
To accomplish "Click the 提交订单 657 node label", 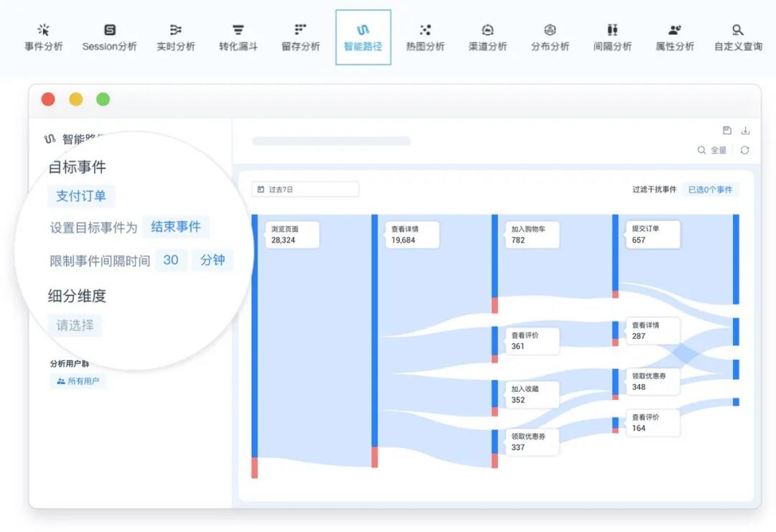I will [653, 235].
